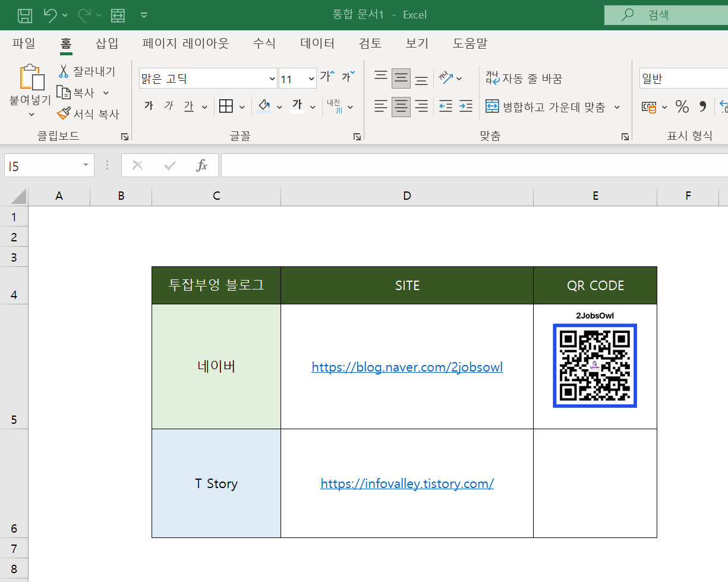
Task: Open the Undo history dropdown arrow
Action: (x=65, y=15)
